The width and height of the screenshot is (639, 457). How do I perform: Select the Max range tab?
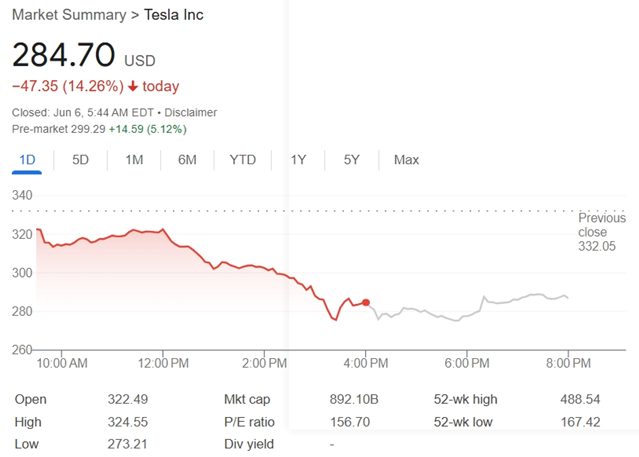click(406, 160)
